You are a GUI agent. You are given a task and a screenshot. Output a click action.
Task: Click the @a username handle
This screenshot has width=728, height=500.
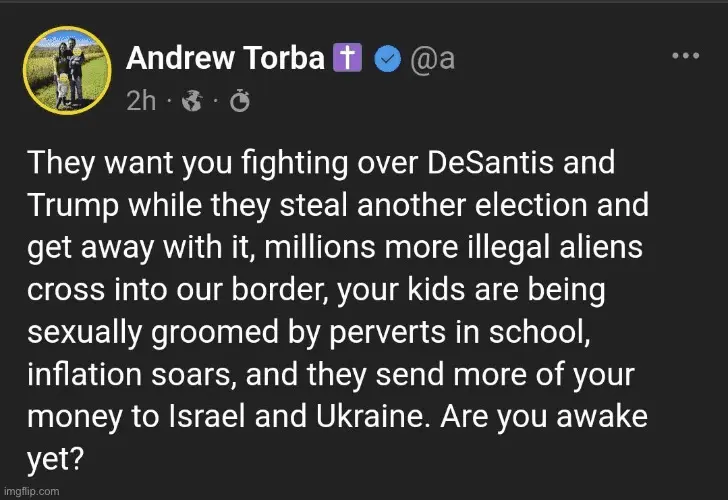432,59
